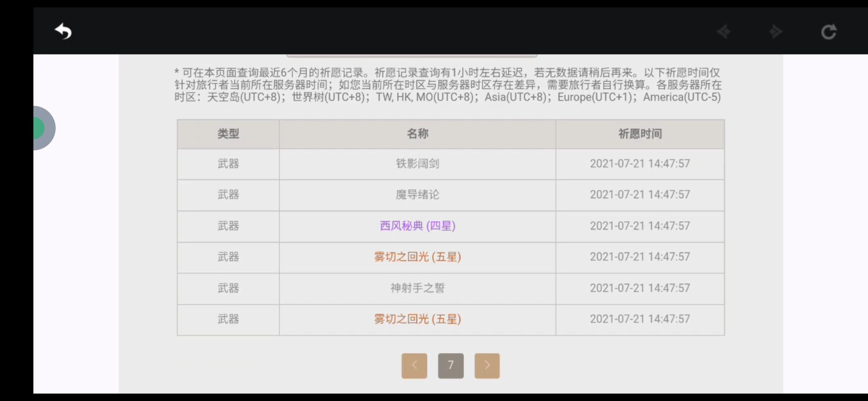Tap the refresh page icon
868x401 pixels.
829,32
